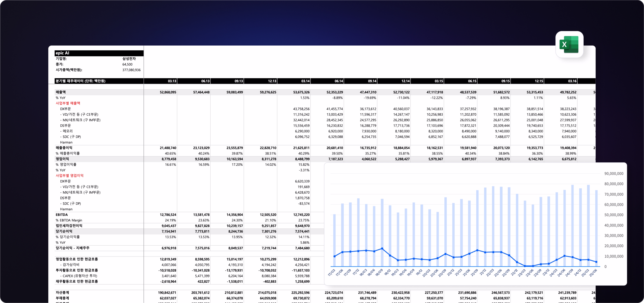
Task: Click the red 사업부별 매출액 heading
Action: pyautogui.click(x=68, y=103)
